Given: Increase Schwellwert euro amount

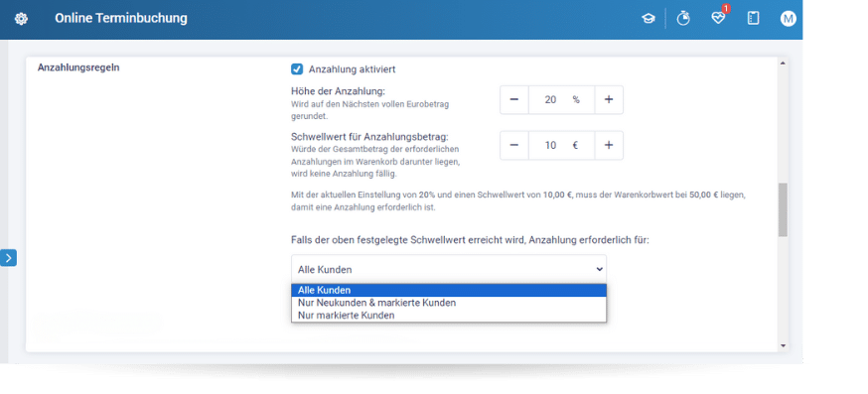Looking at the screenshot, I should pos(609,145).
